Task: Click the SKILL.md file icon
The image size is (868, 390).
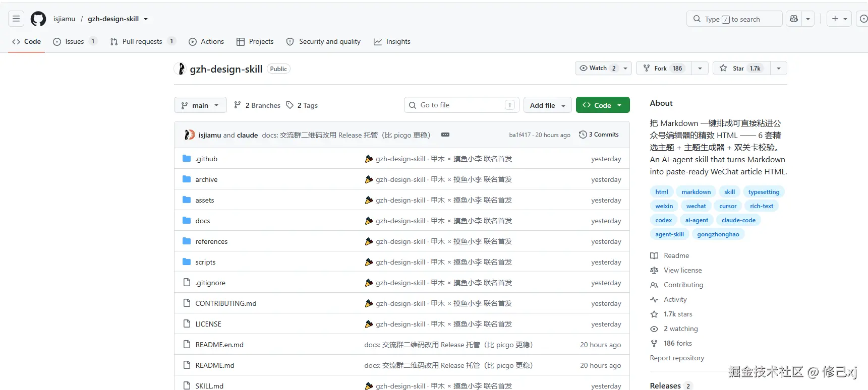Action: pyautogui.click(x=187, y=386)
